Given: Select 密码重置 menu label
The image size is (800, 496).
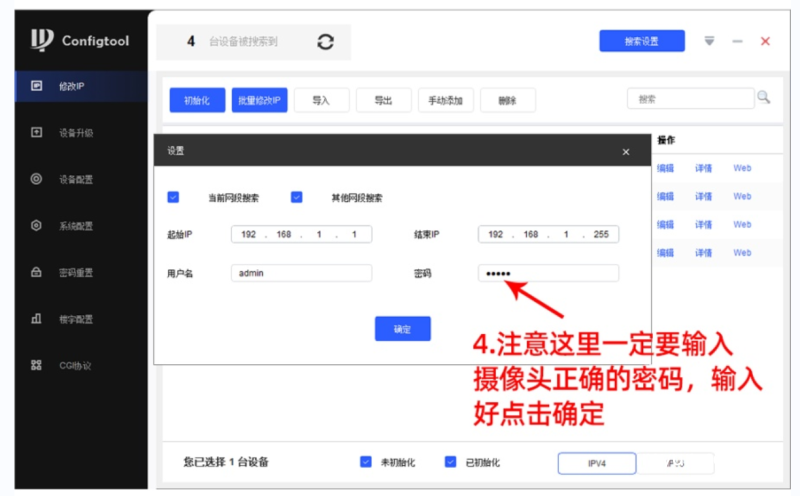Looking at the screenshot, I should [x=76, y=272].
